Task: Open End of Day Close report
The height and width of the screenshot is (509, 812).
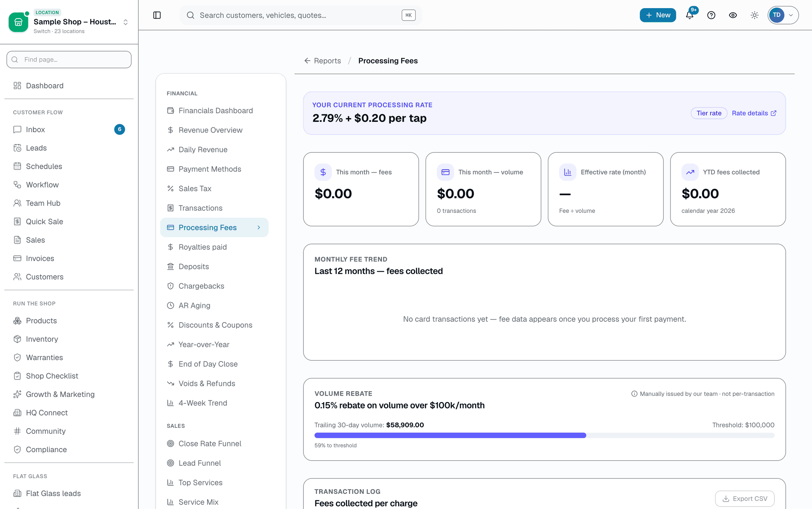Action: click(x=214, y=364)
